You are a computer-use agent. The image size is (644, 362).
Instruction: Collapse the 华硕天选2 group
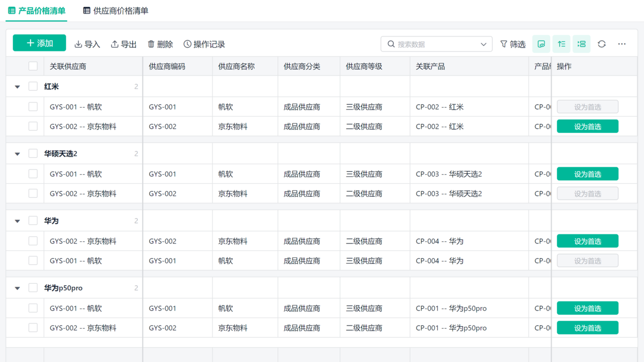[17, 154]
